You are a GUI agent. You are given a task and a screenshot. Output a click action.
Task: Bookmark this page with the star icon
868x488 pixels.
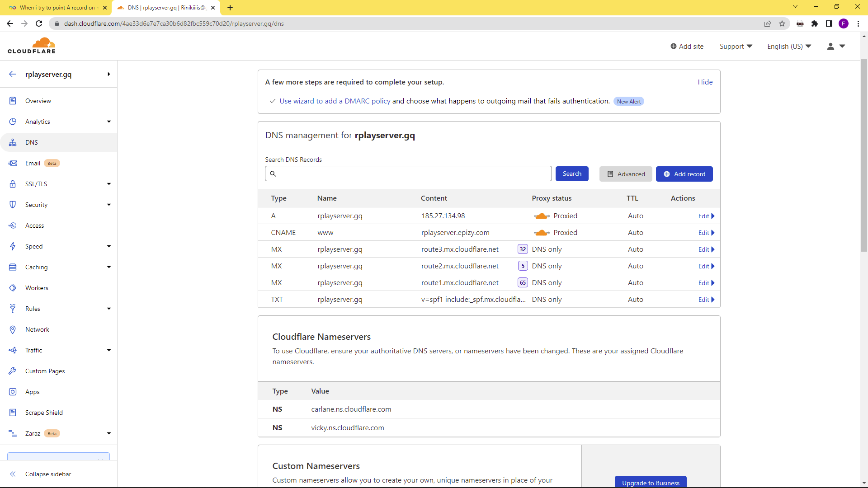(x=782, y=23)
